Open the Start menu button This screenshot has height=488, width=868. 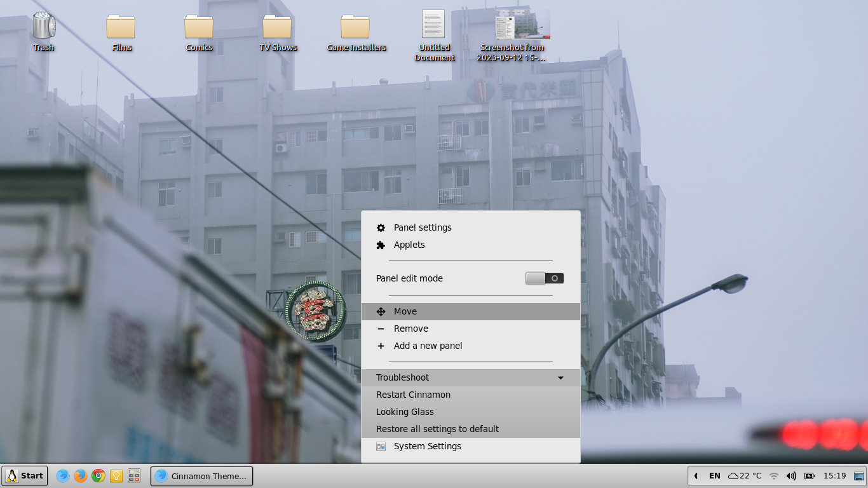[x=25, y=476]
